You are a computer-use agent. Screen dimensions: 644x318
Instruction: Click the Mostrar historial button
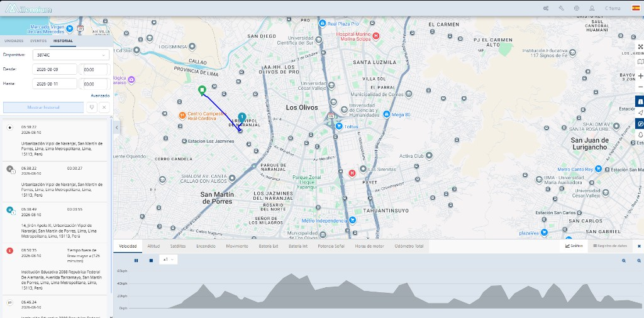[43, 107]
